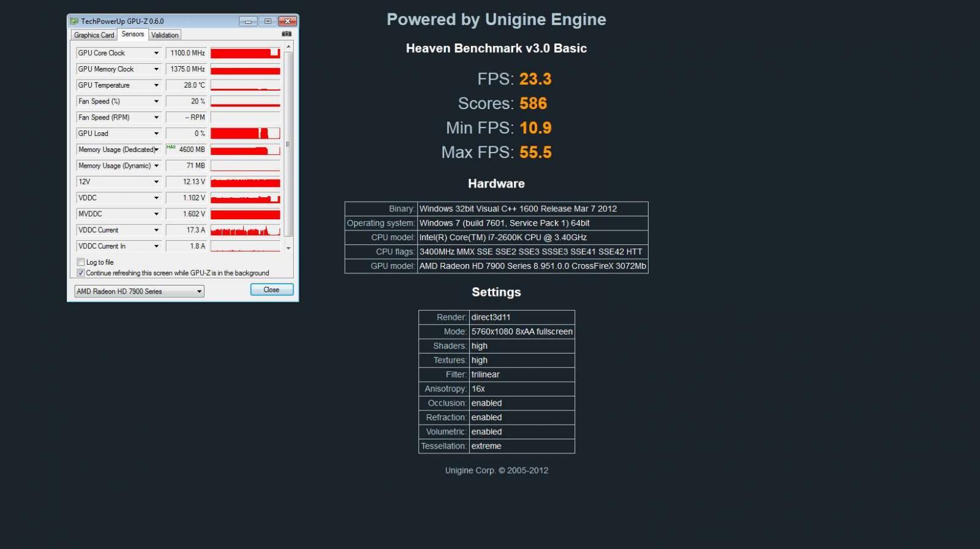Click the GPU Temperature history graph
Screen dimensions: 980x549
(x=245, y=85)
